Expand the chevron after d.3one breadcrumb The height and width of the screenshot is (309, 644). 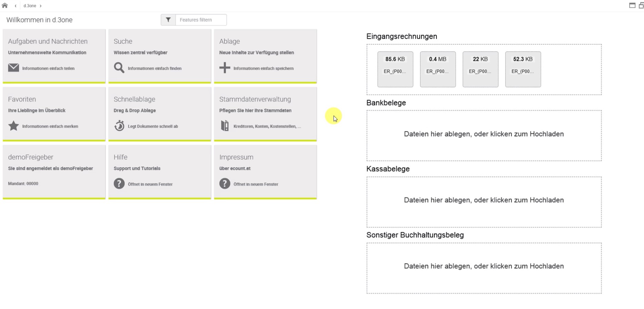[x=41, y=6]
